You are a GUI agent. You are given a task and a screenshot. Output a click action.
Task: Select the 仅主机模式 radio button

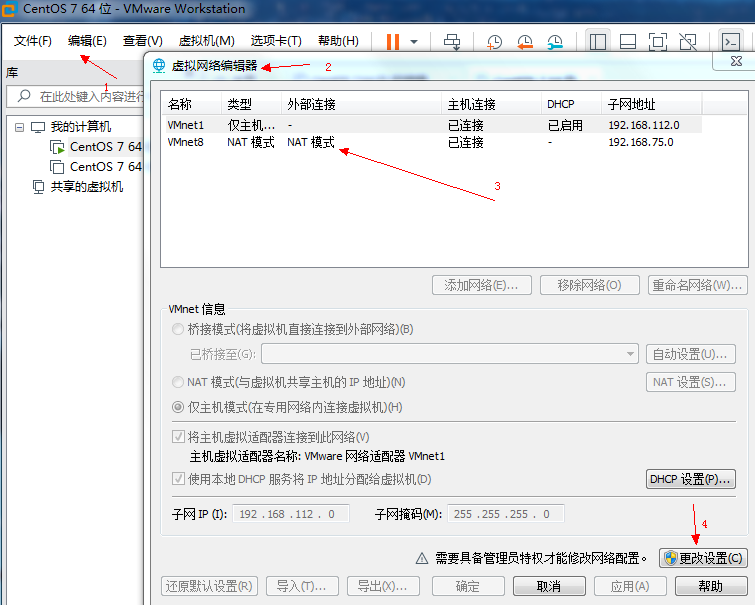[178, 407]
